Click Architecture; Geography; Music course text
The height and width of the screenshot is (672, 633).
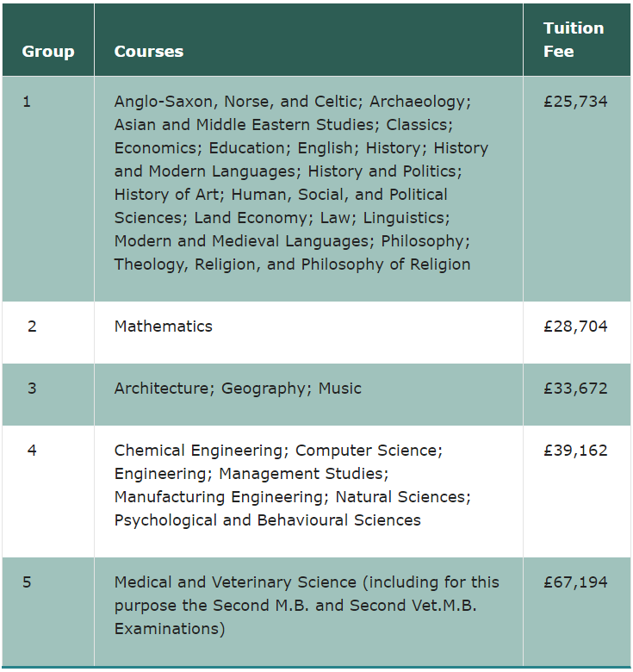[x=238, y=389]
